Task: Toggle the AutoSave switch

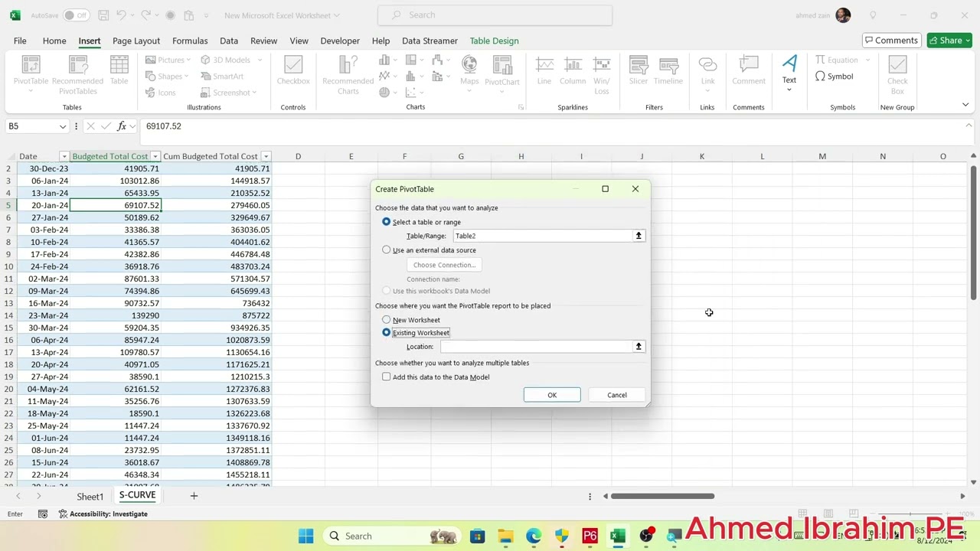Action: tap(76, 15)
